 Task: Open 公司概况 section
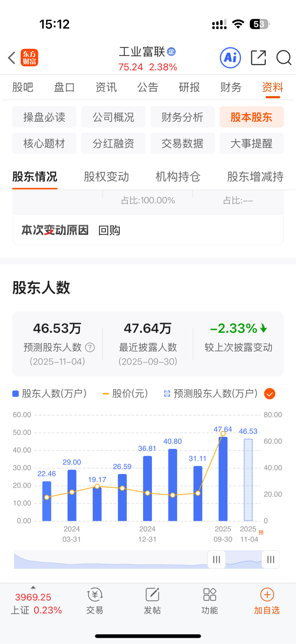tap(113, 117)
